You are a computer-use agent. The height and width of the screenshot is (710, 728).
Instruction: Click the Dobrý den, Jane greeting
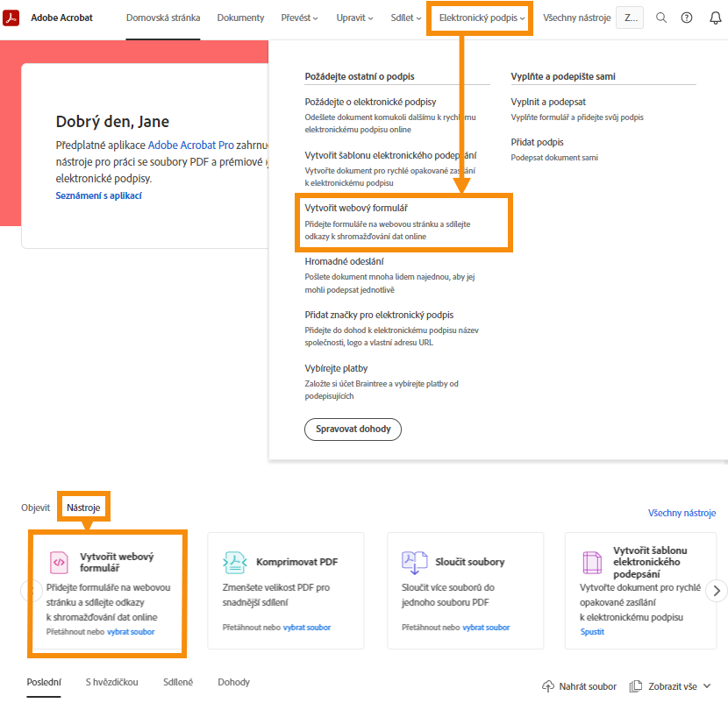(x=112, y=122)
